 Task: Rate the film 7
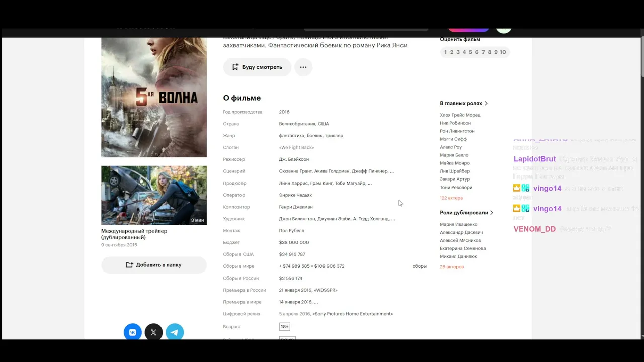click(x=483, y=52)
